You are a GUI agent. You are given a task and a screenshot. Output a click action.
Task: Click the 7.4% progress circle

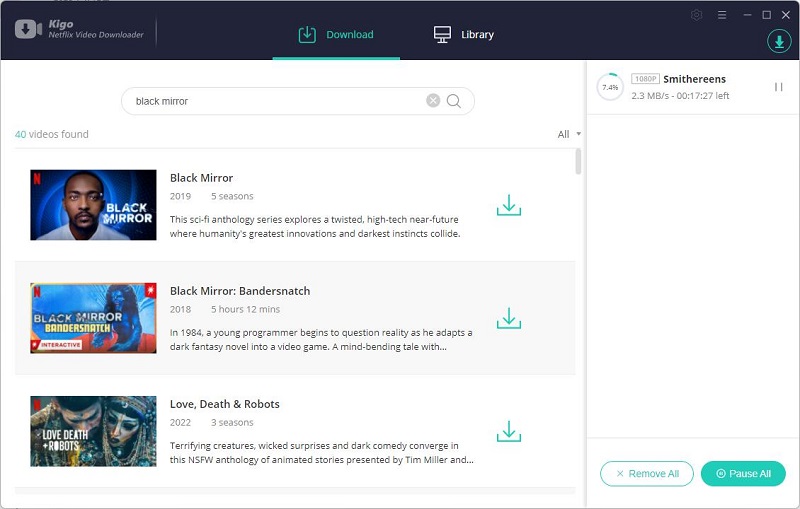coord(610,87)
